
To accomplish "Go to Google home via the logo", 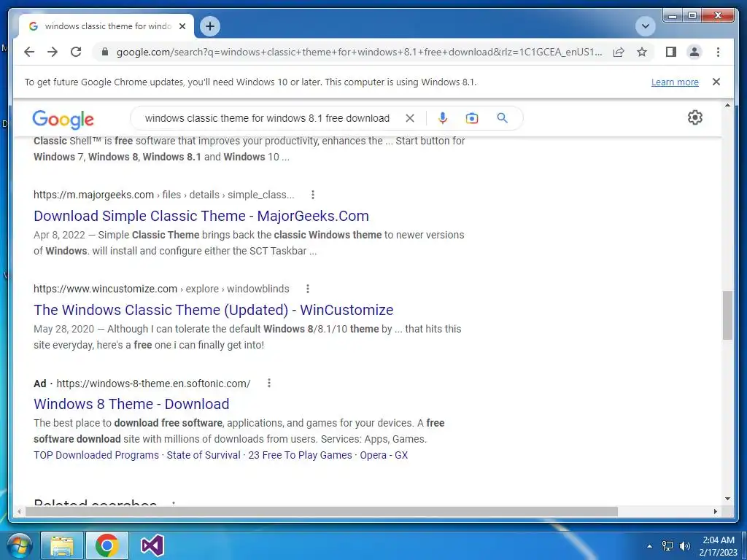I will point(63,119).
